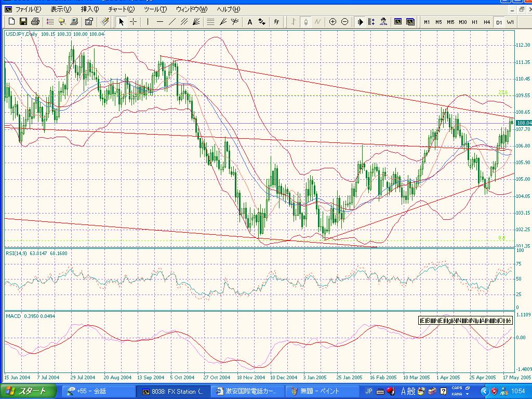The height and width of the screenshot is (399, 532).
Task: Select the trendline drawing tool
Action: pos(172,21)
